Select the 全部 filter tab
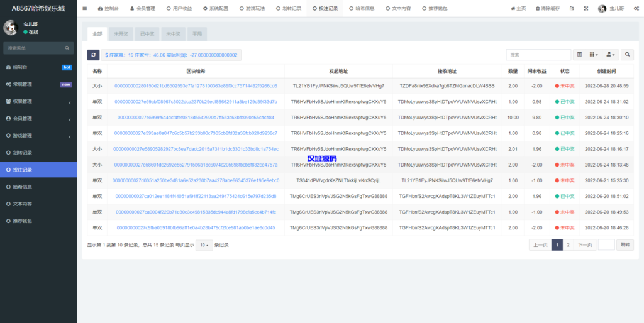644x323 pixels. click(x=97, y=34)
